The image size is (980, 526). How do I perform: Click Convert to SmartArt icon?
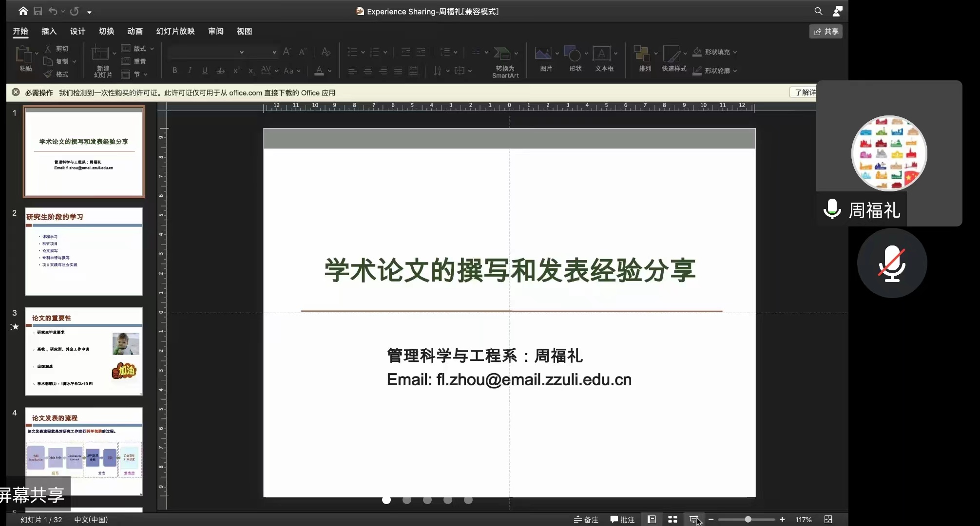point(501,53)
